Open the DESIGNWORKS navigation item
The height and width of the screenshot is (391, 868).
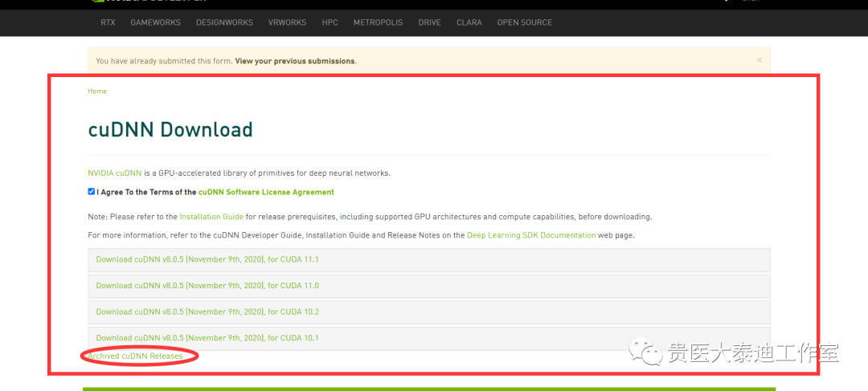pyautogui.click(x=224, y=22)
